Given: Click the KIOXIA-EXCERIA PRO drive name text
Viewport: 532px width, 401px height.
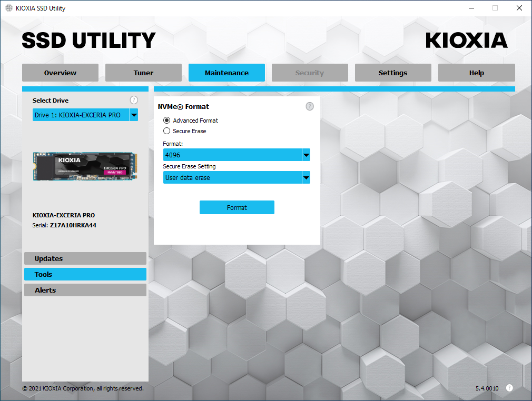Looking at the screenshot, I should click(64, 215).
